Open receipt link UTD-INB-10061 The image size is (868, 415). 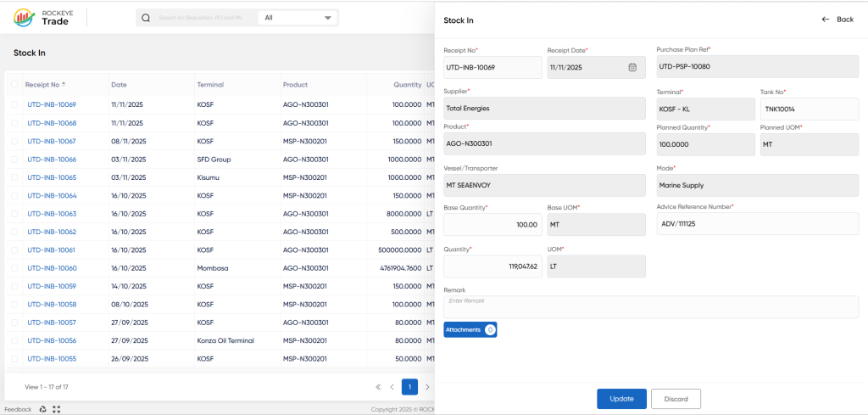click(52, 250)
